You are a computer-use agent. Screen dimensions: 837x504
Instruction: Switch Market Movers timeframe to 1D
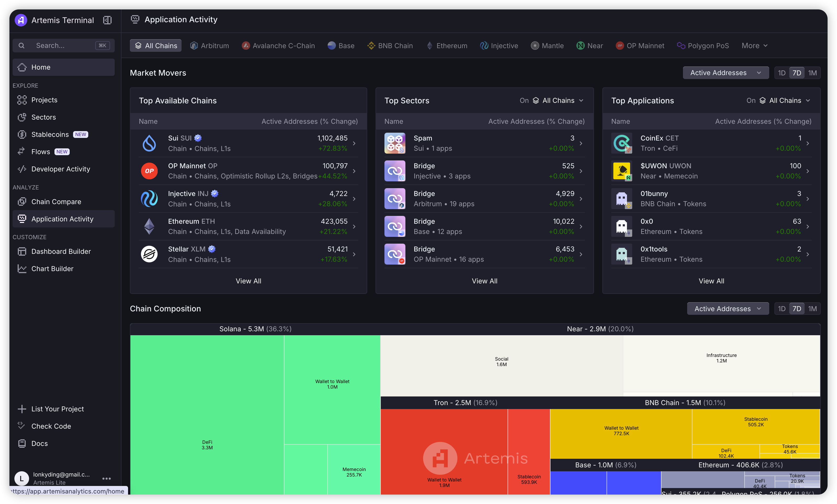782,73
